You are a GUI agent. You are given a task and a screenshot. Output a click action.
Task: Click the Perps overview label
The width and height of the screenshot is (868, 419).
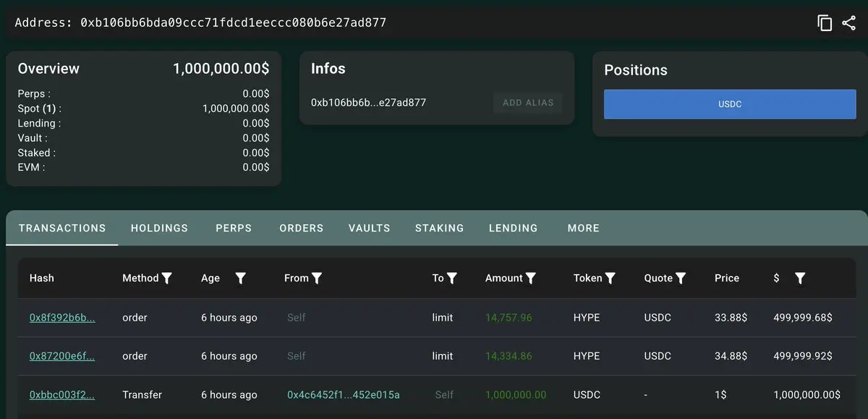click(34, 93)
